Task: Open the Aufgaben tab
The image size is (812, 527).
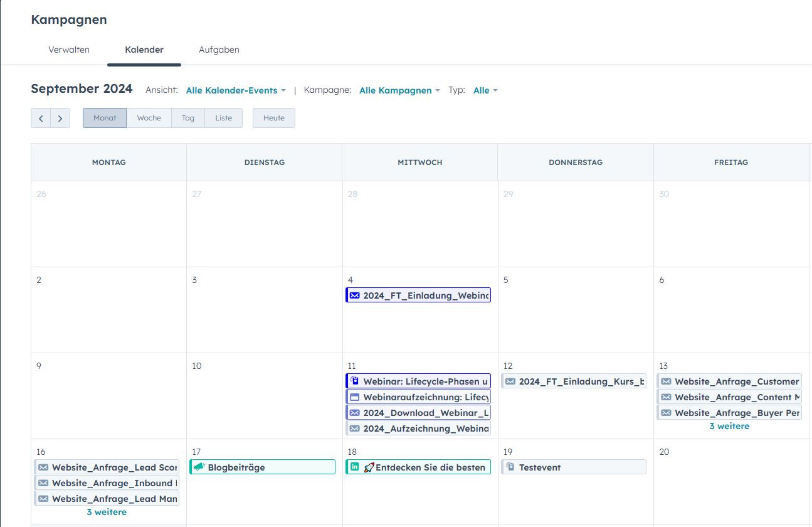Action: [x=219, y=50]
